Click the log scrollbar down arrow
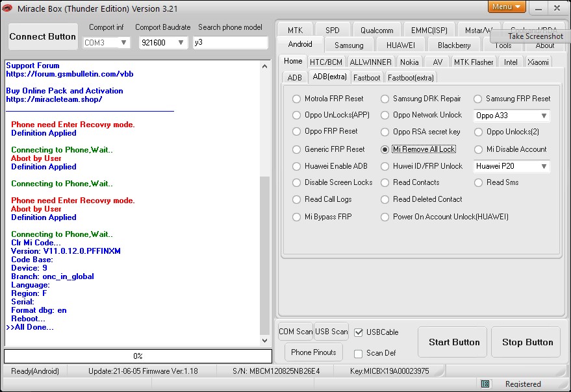 (265, 341)
